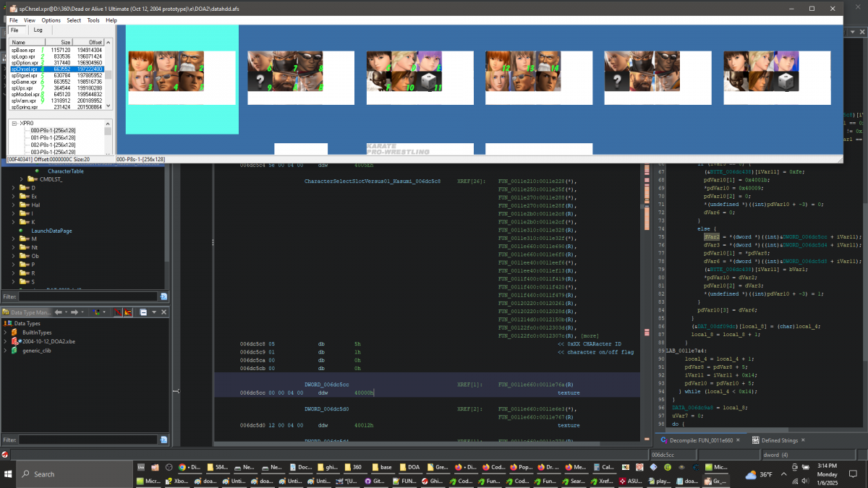Click the Data Type Manager Filter input field

click(88, 440)
